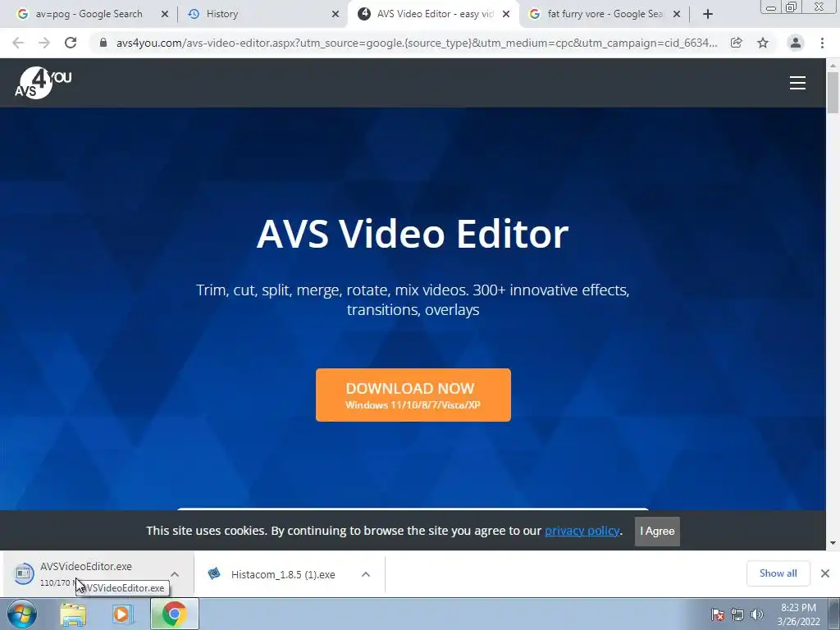Click the URL address bar
This screenshot has height=630, width=840.
click(416, 43)
